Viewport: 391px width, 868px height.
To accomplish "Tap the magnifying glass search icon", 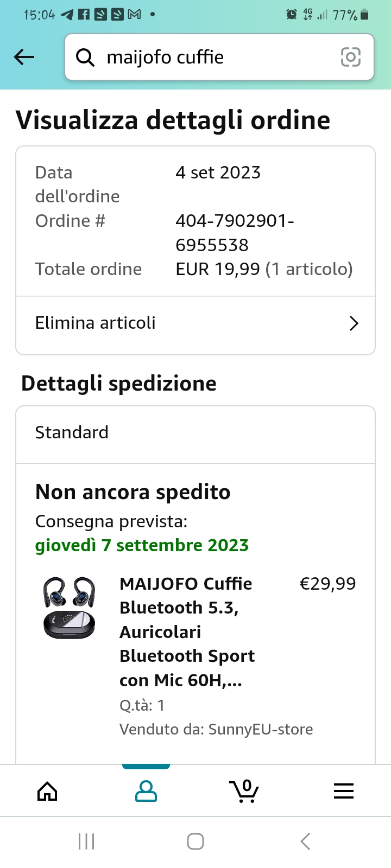I will tap(85, 57).
